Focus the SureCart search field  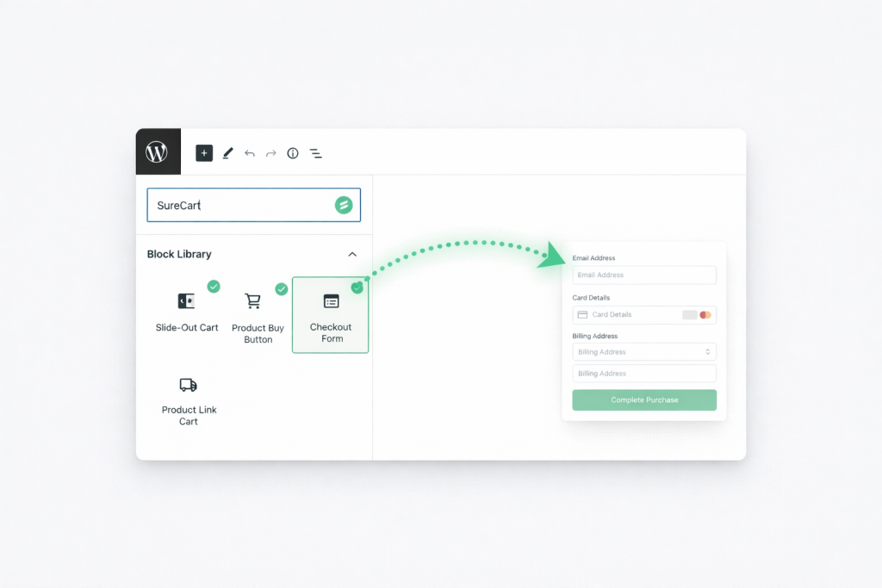(254, 205)
